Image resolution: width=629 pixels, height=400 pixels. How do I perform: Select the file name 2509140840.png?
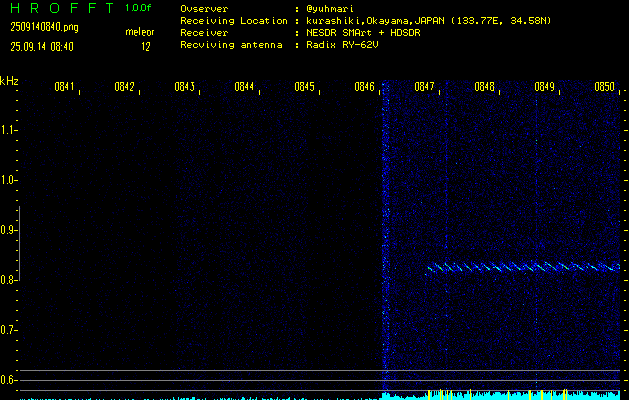(44, 27)
